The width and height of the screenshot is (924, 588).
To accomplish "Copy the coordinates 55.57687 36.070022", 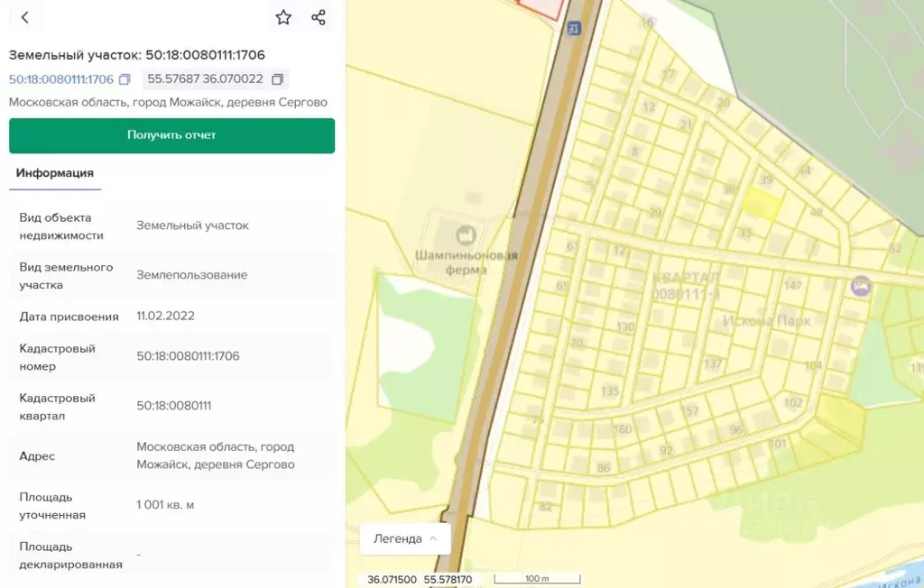I will tap(278, 79).
